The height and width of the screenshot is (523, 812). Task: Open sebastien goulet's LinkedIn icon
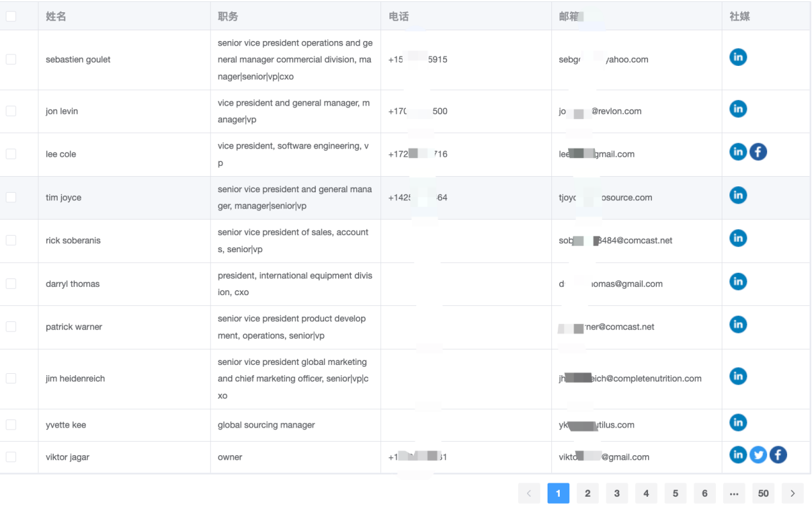coord(738,57)
